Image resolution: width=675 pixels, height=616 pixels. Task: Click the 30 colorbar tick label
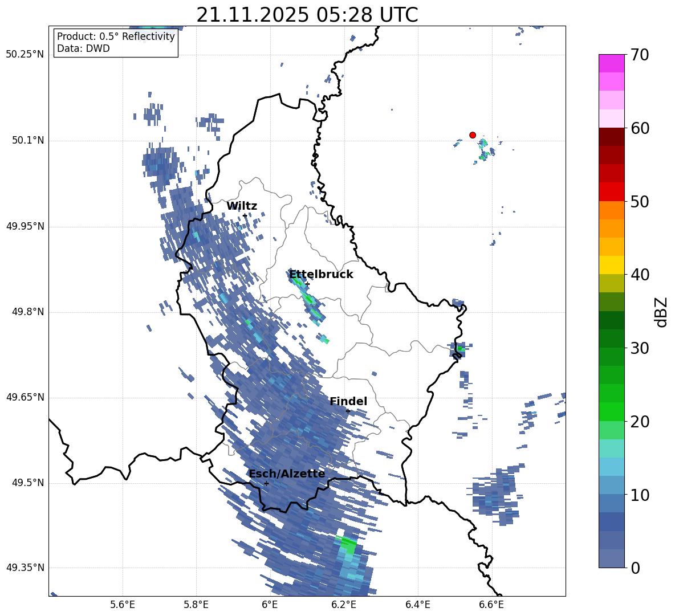pyautogui.click(x=640, y=348)
